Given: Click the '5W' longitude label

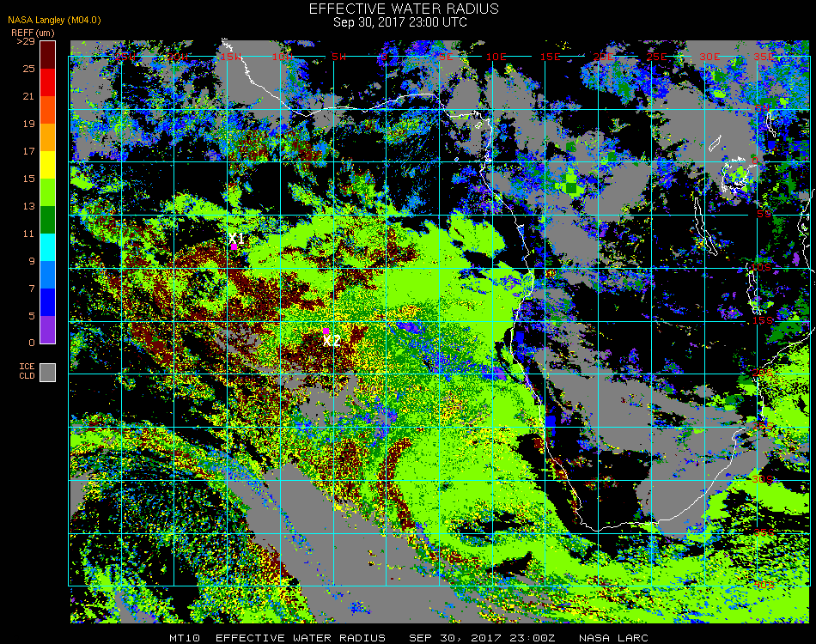Looking at the screenshot, I should [338, 57].
